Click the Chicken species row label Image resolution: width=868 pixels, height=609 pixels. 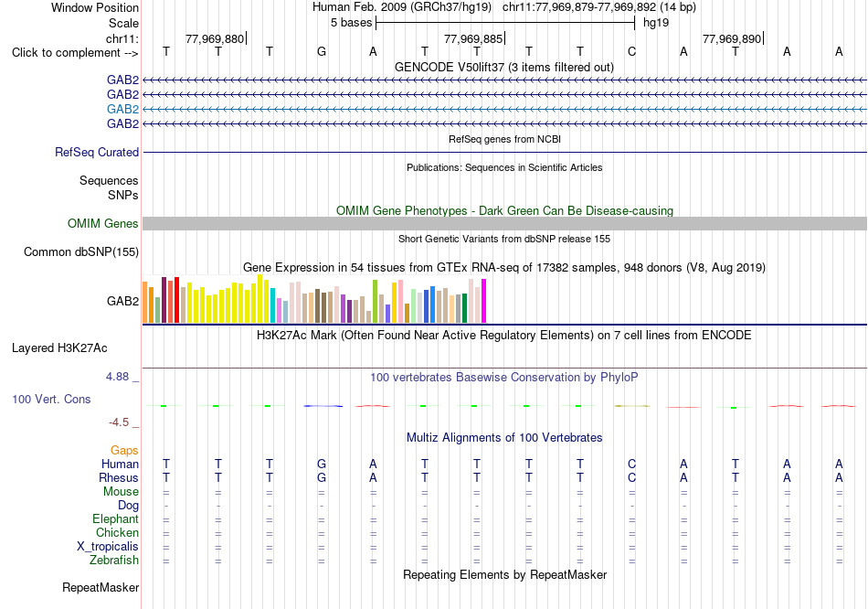pos(117,533)
